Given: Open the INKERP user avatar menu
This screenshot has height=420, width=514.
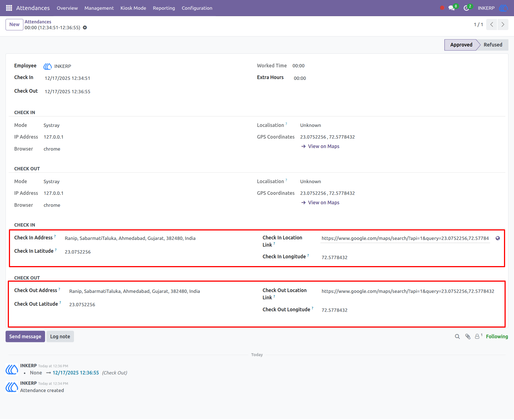Looking at the screenshot, I should tap(503, 8).
